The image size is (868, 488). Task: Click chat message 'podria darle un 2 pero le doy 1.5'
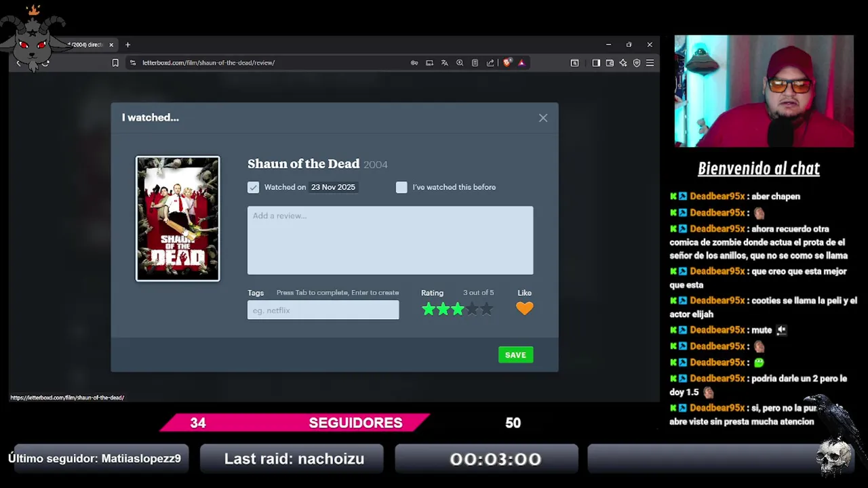[758, 385]
